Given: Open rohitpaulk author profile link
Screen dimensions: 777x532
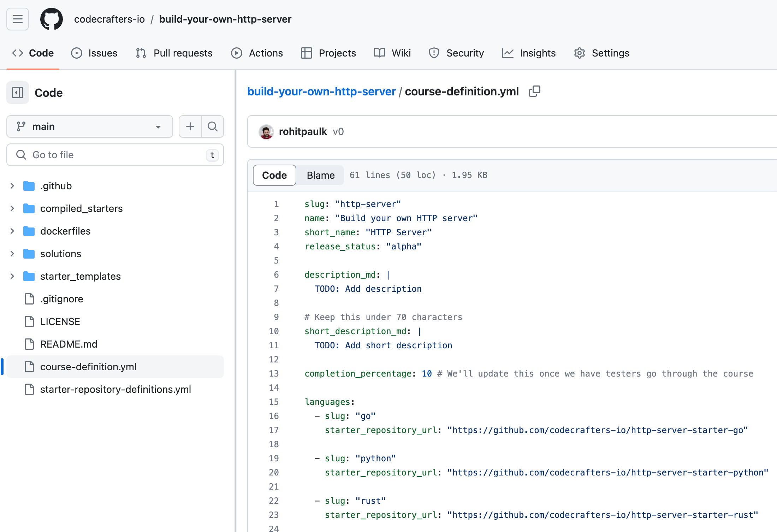Looking at the screenshot, I should click(303, 132).
